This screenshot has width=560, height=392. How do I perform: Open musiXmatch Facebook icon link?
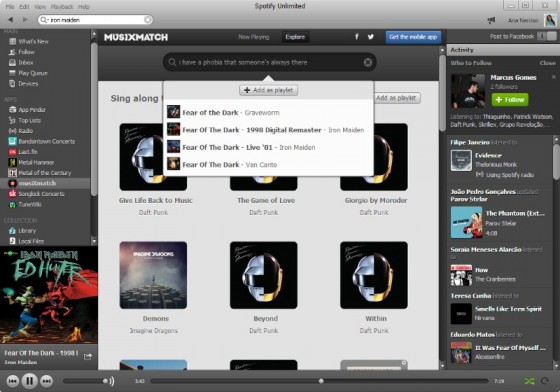(x=356, y=36)
